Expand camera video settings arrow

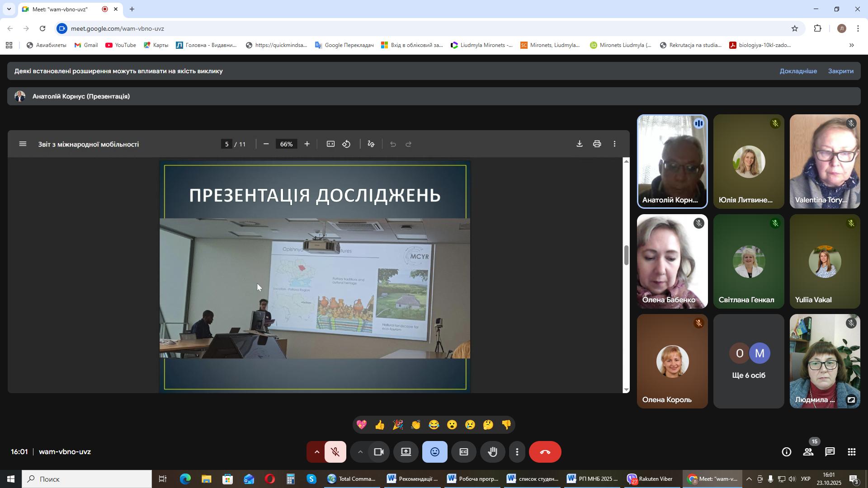click(x=360, y=452)
